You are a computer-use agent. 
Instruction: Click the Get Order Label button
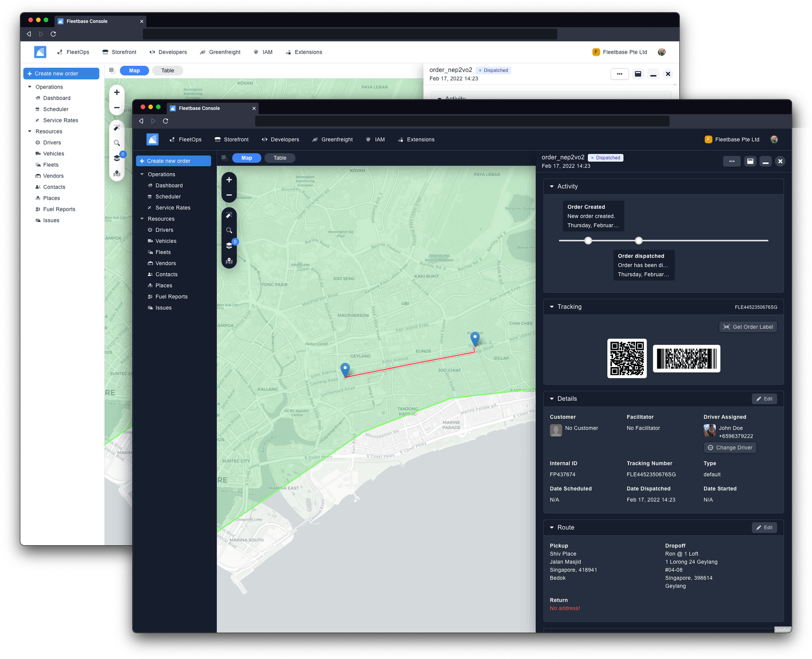tap(748, 327)
